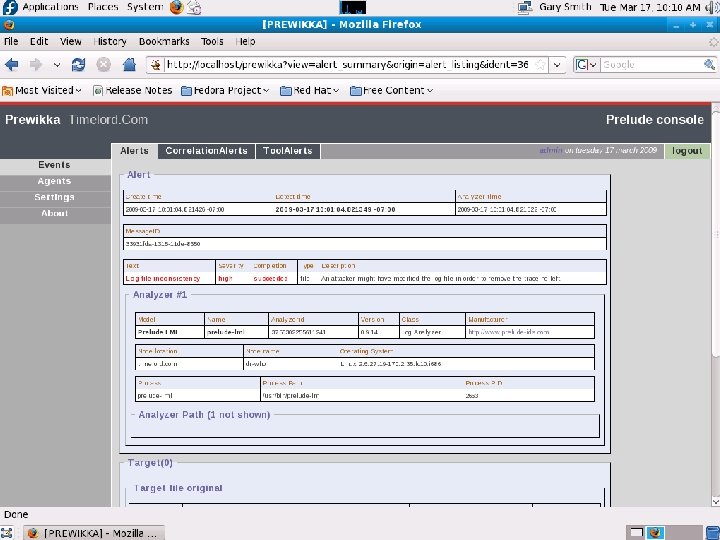
Task: Click the search magnifier icon
Action: pyautogui.click(x=709, y=65)
